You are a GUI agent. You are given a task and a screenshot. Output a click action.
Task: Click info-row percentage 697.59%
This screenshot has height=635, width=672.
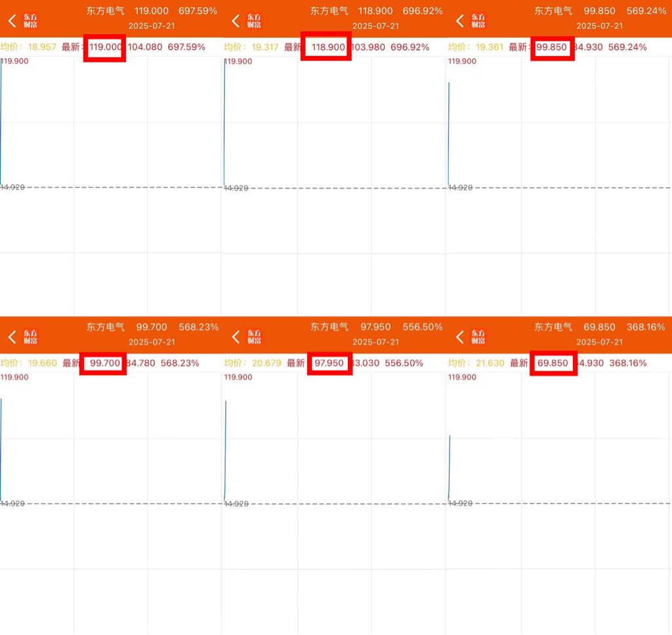coord(186,47)
